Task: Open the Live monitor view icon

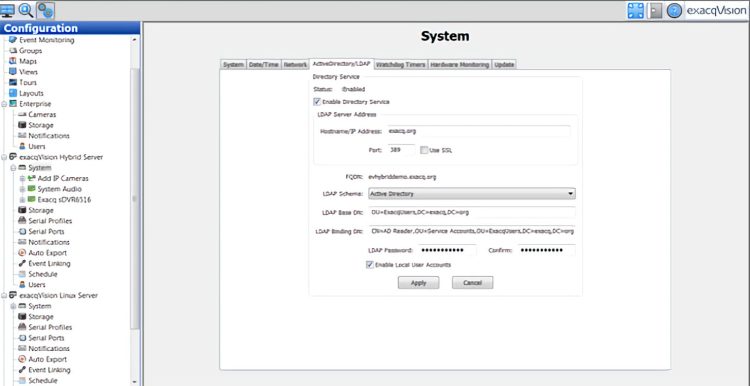Action: point(8,11)
